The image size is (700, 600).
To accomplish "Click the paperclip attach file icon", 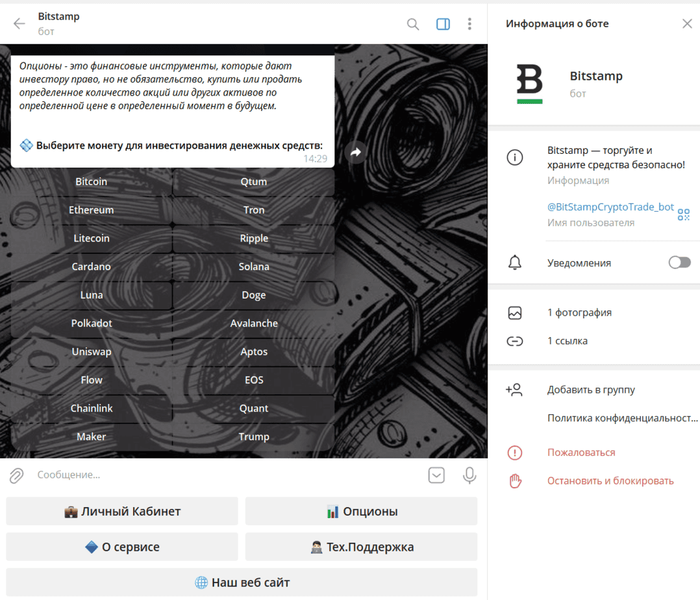I will pos(16,475).
